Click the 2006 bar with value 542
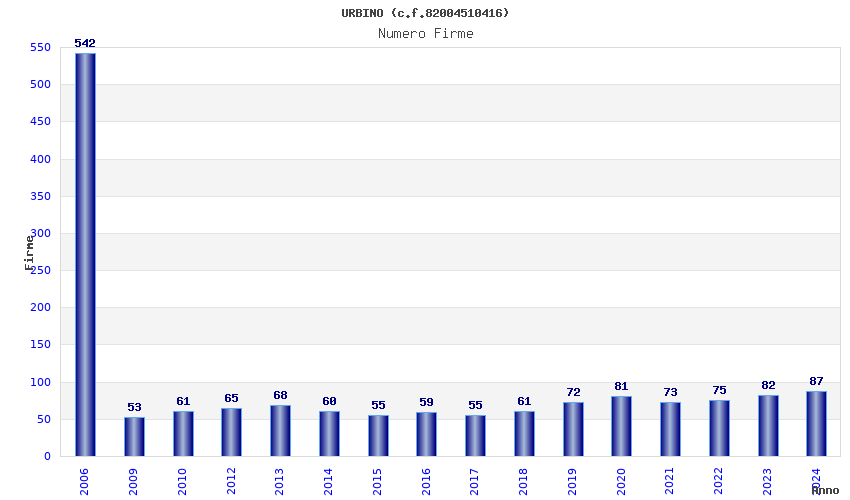The image size is (850, 500). pos(85,254)
